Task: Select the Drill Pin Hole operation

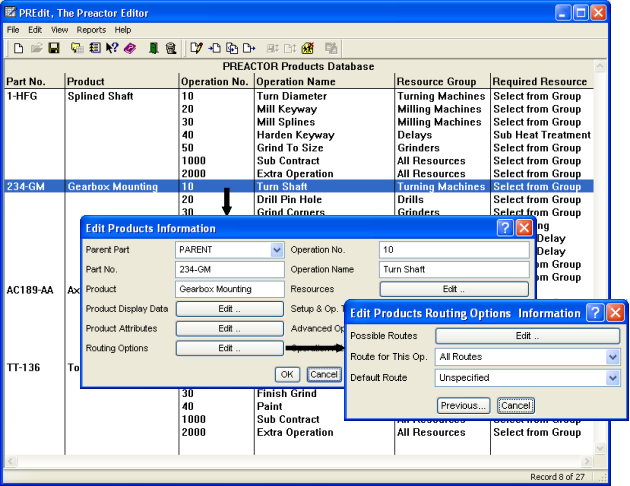Action: pyautogui.click(x=289, y=200)
